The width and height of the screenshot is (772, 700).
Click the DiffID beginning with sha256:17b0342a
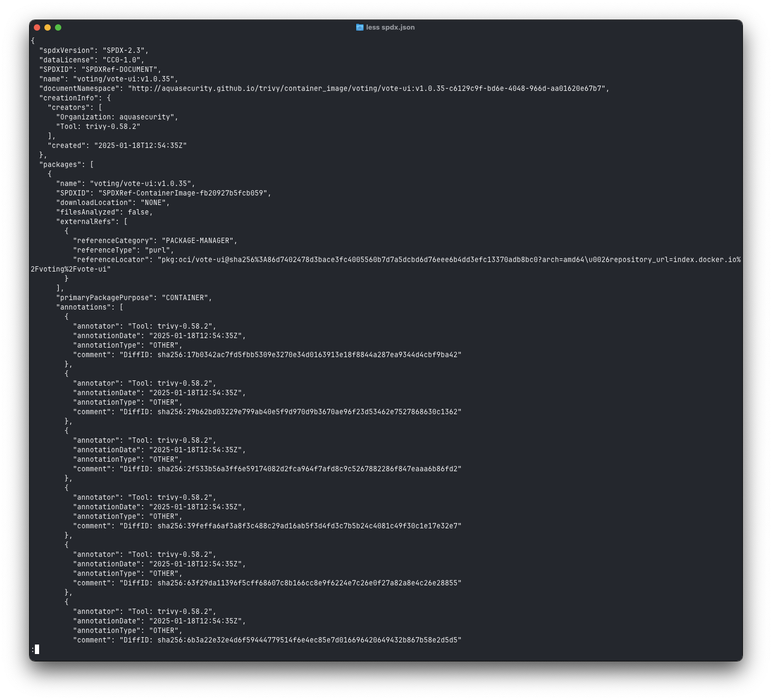[309, 355]
